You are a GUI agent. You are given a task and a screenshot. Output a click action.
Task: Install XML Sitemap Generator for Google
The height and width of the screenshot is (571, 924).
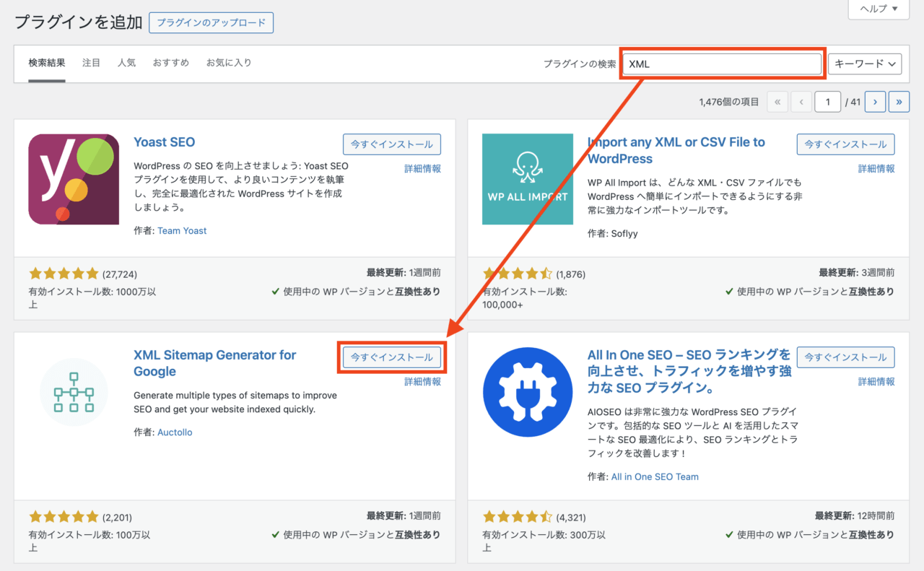392,357
